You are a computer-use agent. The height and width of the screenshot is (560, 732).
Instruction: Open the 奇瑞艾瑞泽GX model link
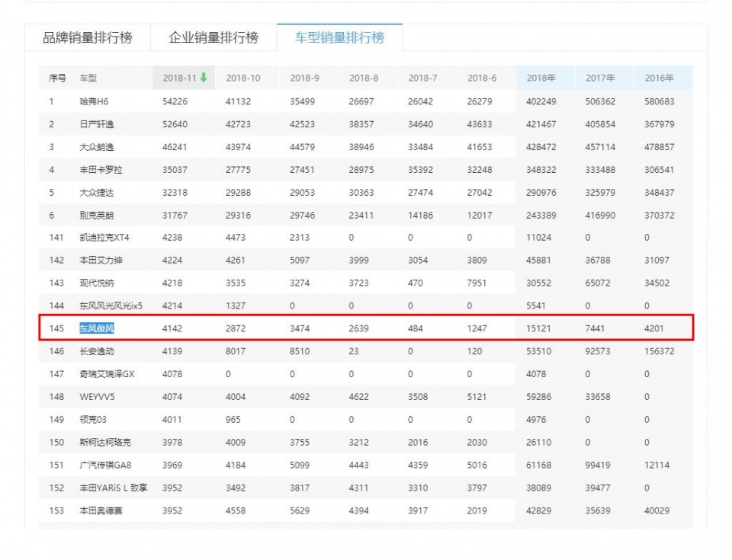(x=107, y=374)
